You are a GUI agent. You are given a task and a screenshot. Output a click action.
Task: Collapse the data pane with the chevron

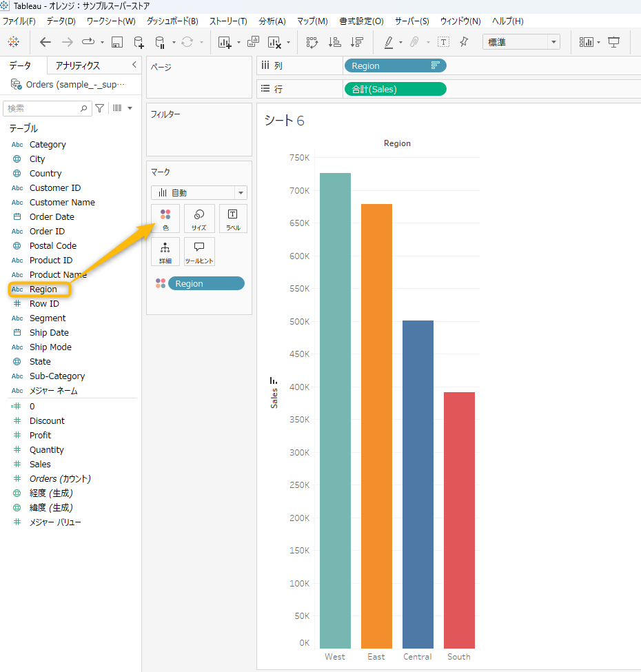pos(134,65)
